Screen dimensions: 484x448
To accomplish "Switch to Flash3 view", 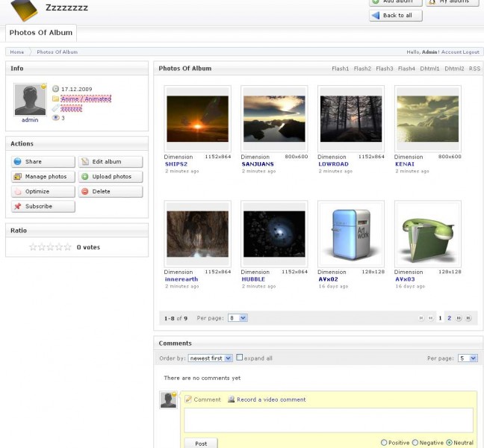I will 385,69.
